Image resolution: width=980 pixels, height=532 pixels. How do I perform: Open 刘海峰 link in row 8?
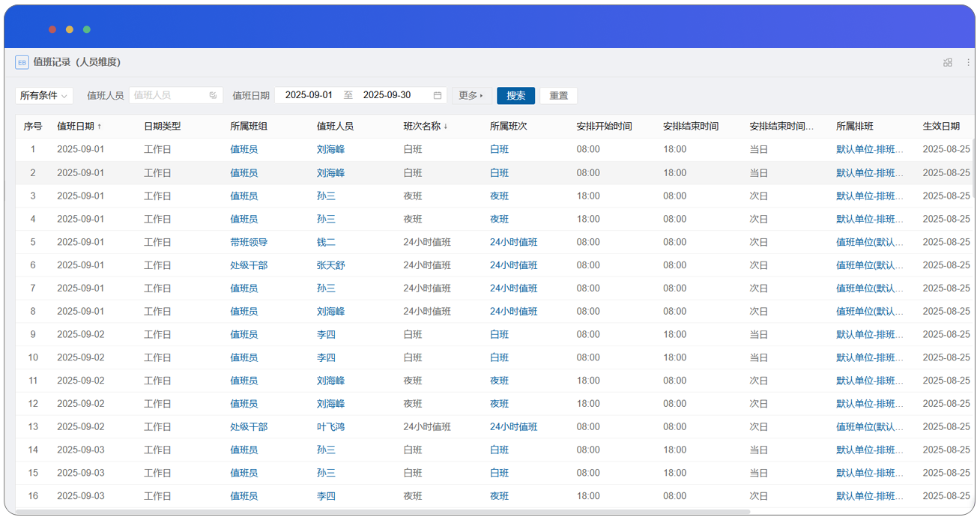coord(330,312)
